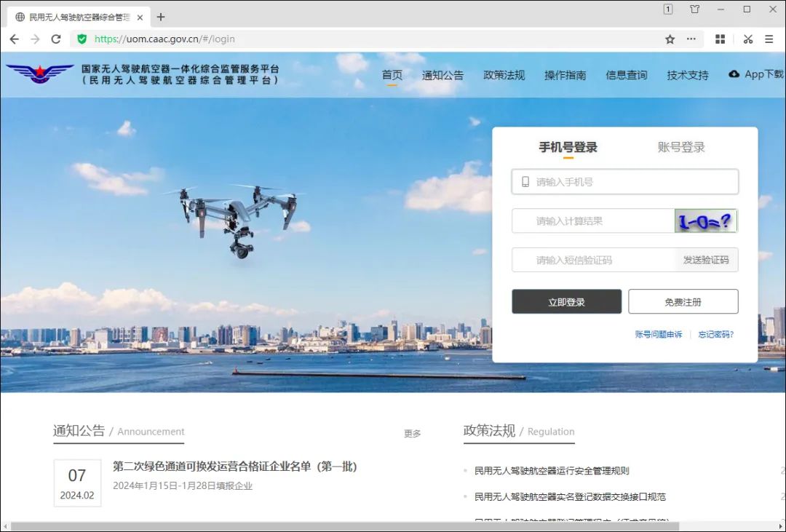The height and width of the screenshot is (532, 786).
Task: Click the green security shield icon
Action: point(82,39)
